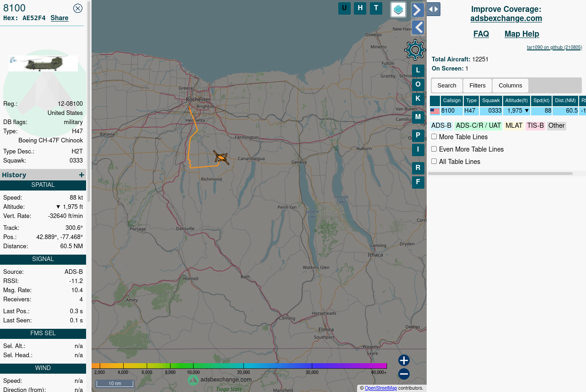The width and height of the screenshot is (586, 392).
Task: Sort table by Type column
Action: tap(472, 101)
